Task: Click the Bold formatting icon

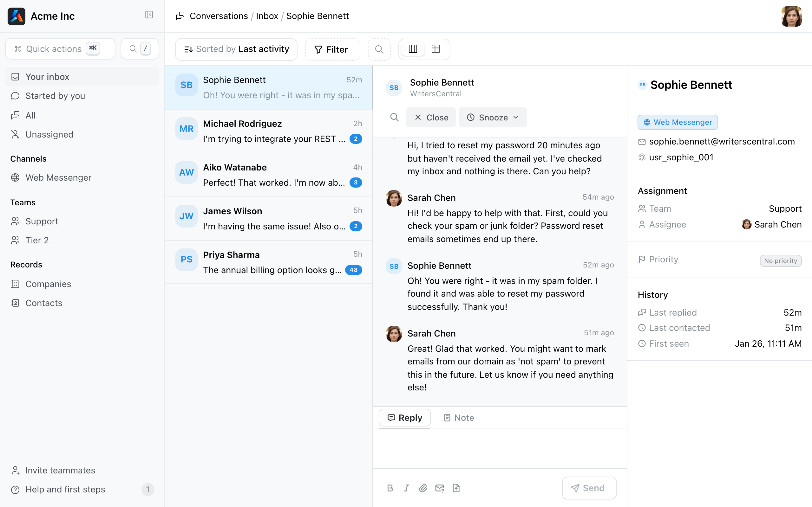Action: (x=390, y=488)
